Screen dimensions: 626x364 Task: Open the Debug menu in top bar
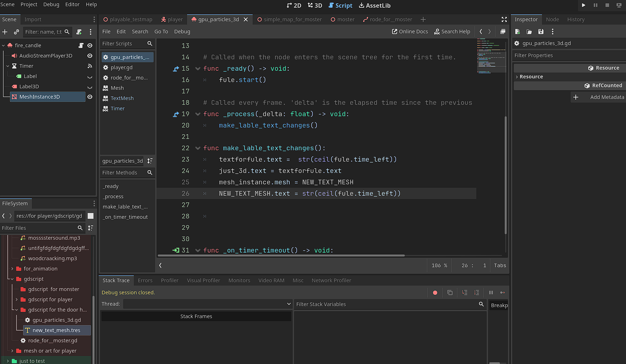[51, 4]
